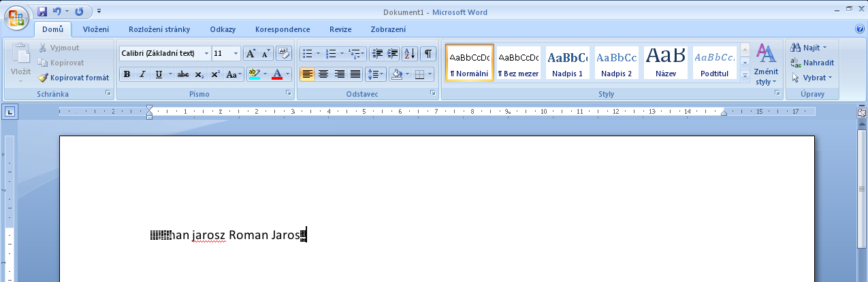Click the Kopírovat formát button
This screenshot has height=282, width=868.
[x=74, y=78]
